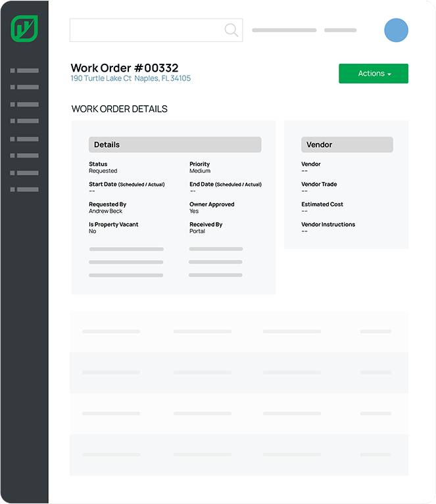Click the Details section header bar
436x504 pixels.
click(x=175, y=145)
